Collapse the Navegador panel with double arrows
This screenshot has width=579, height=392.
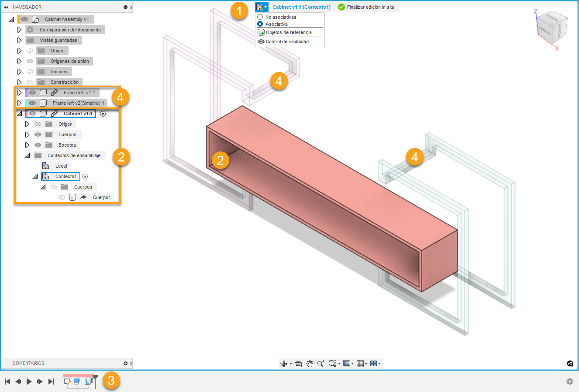click(6, 7)
